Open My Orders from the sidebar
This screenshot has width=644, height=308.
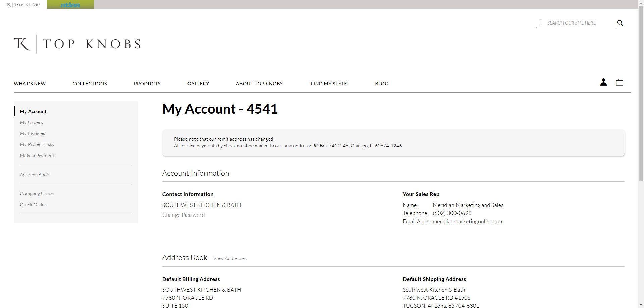tap(32, 122)
